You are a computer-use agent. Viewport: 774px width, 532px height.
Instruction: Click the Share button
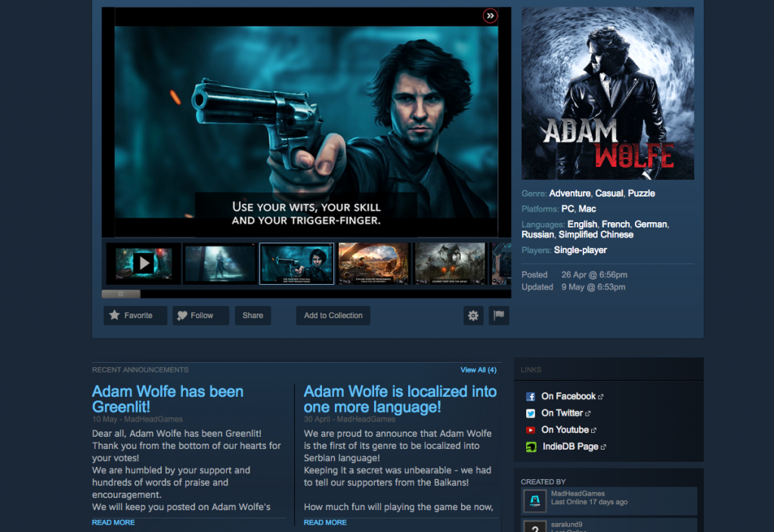point(252,315)
